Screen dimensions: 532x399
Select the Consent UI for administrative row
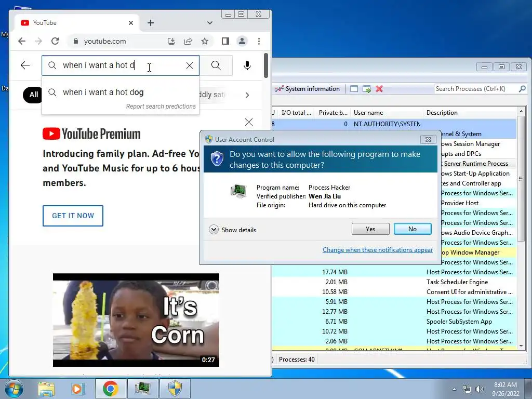tap(394, 292)
